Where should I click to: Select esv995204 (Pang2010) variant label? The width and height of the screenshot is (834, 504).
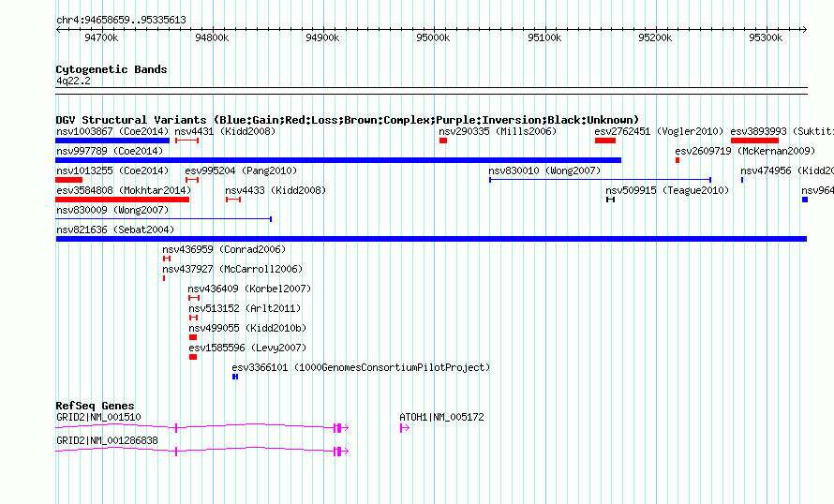coord(241,170)
